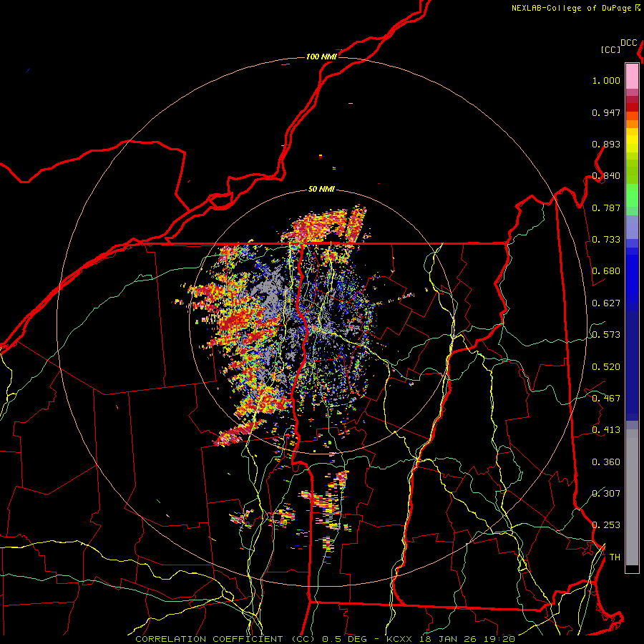Click the 0.467 scale value
The height and width of the screenshot is (644, 644).
606,399
